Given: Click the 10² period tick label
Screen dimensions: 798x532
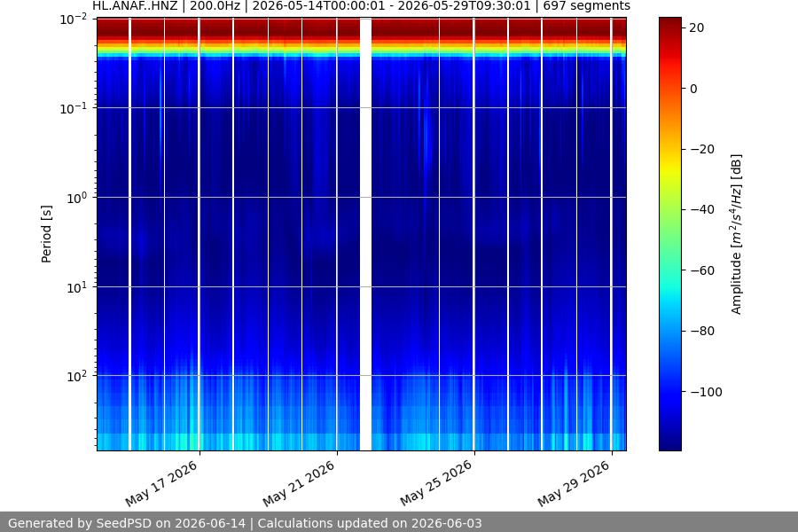Looking at the screenshot, I should [x=77, y=377].
